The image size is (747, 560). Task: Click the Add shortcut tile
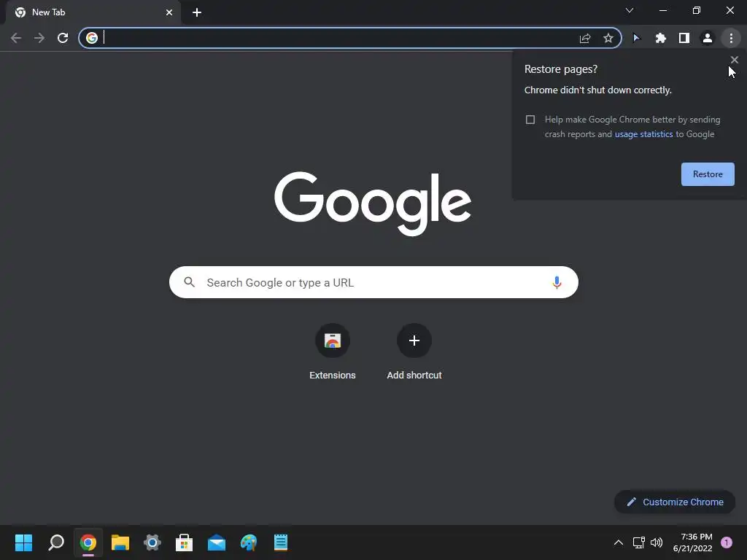point(414,351)
